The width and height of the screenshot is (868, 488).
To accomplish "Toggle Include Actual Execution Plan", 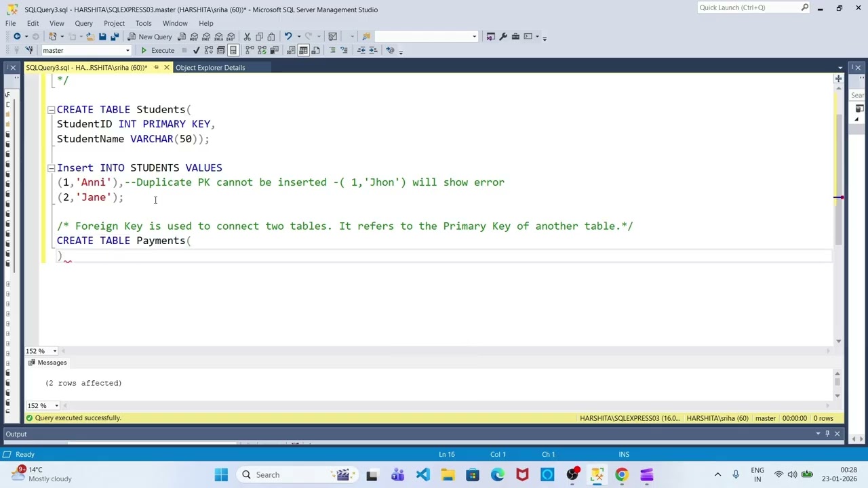I will point(250,50).
